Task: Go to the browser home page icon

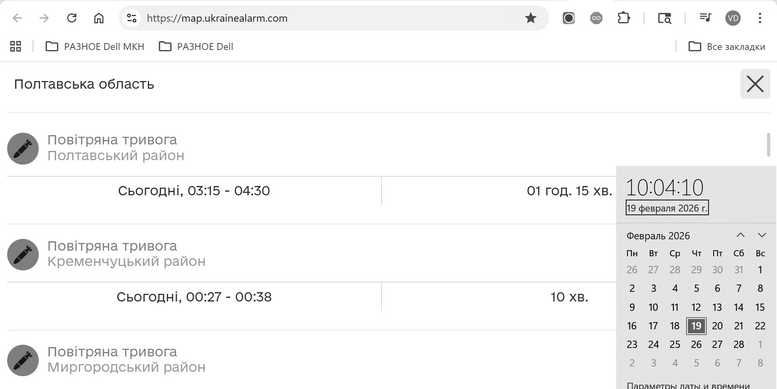Action: [x=99, y=18]
